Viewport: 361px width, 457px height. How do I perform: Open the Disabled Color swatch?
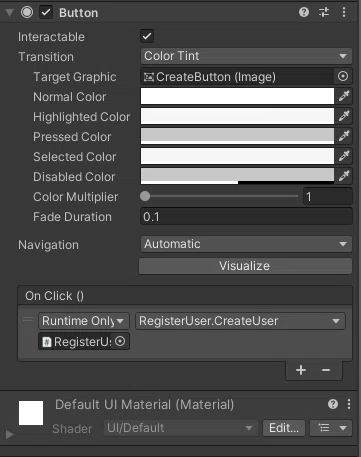click(x=237, y=176)
